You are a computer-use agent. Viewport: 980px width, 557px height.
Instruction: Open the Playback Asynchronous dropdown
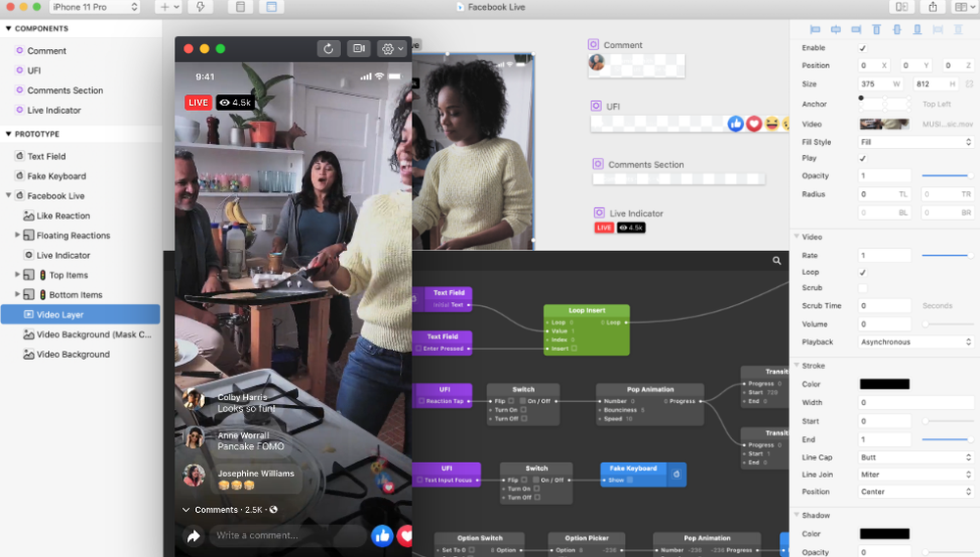pos(916,342)
